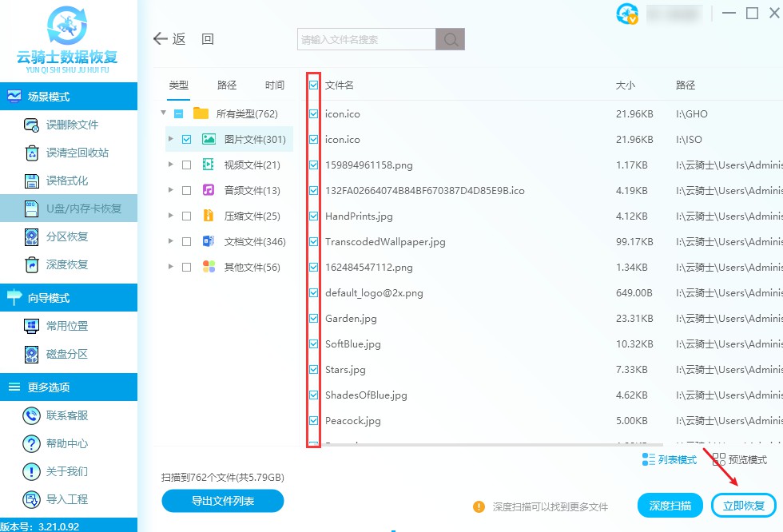Switch to the 时间 tab

275,85
